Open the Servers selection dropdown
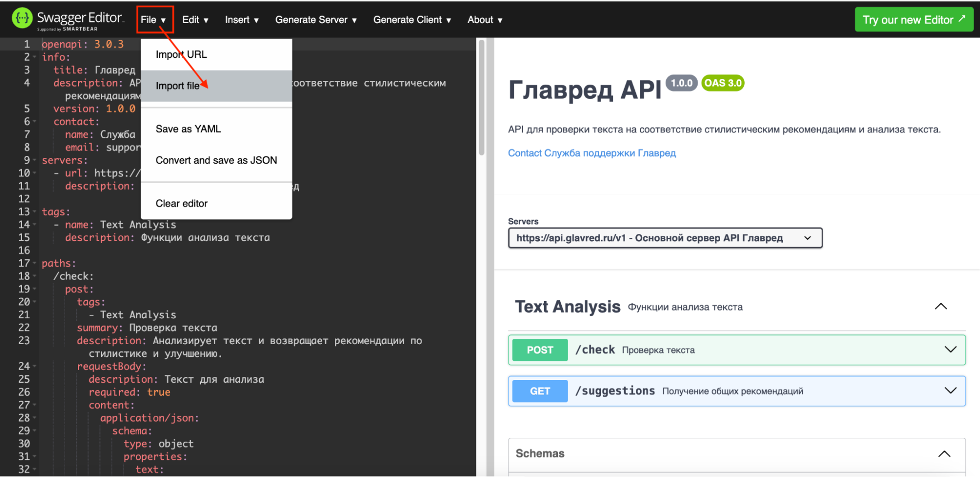 tap(664, 238)
